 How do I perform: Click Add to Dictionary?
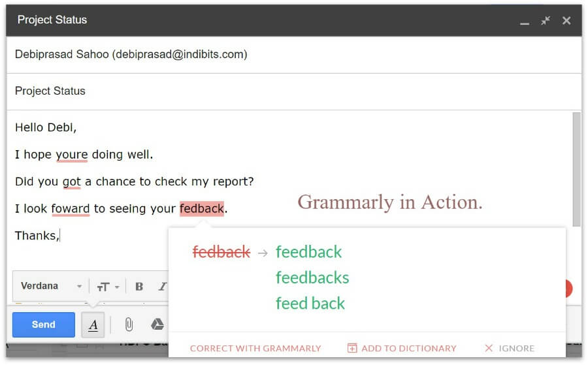coord(402,348)
